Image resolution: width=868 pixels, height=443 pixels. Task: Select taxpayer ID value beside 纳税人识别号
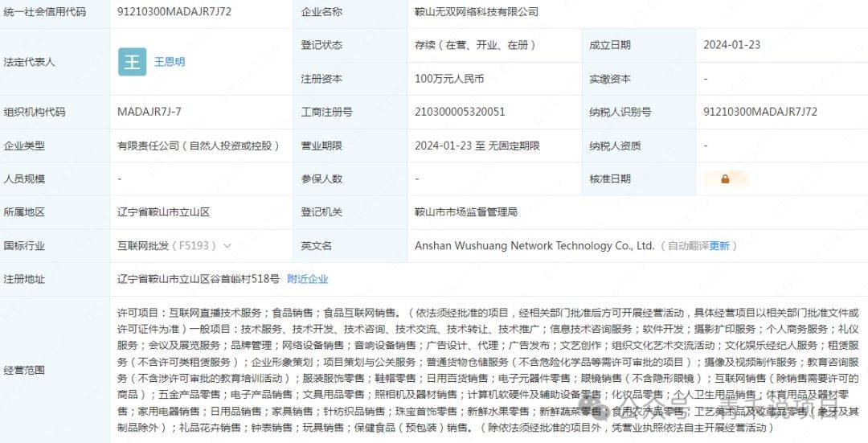(760, 112)
